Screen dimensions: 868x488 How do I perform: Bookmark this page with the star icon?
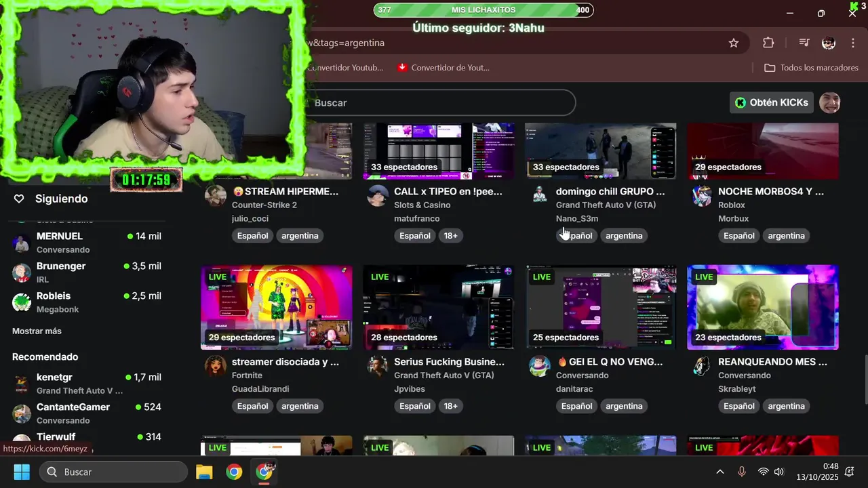tap(733, 43)
